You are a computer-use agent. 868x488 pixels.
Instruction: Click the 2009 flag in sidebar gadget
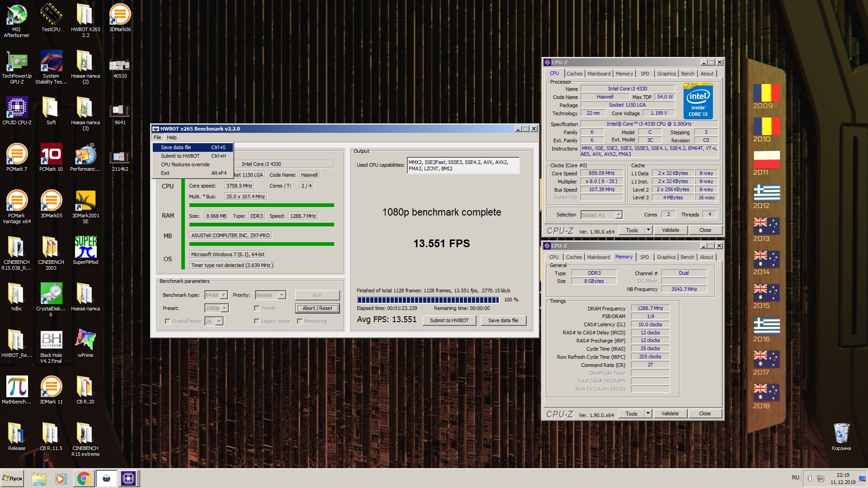tap(766, 93)
